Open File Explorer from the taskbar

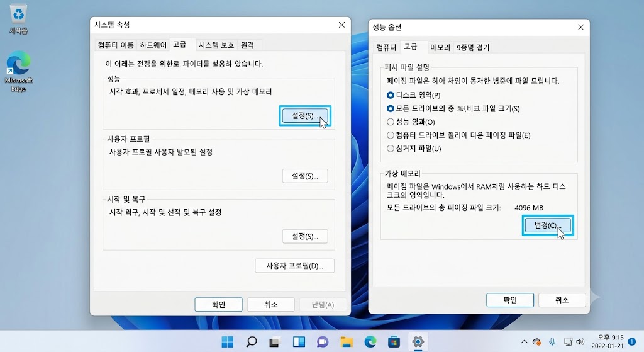click(x=347, y=342)
